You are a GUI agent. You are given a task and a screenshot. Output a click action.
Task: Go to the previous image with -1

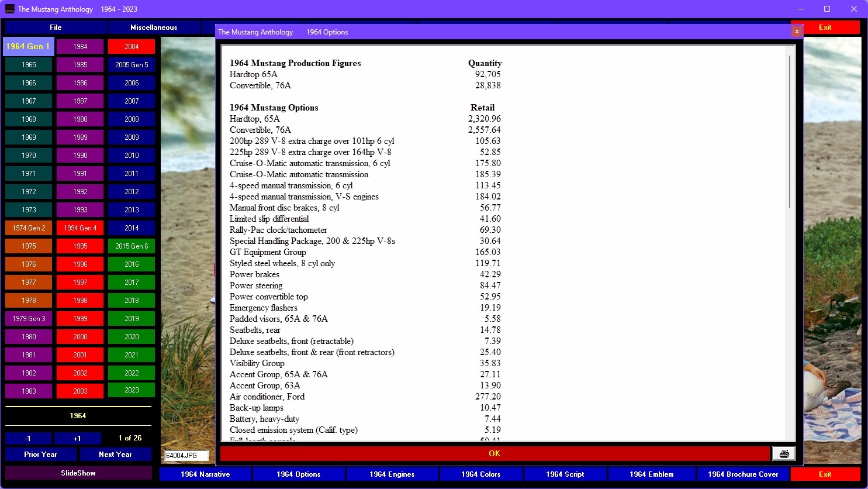(x=28, y=438)
